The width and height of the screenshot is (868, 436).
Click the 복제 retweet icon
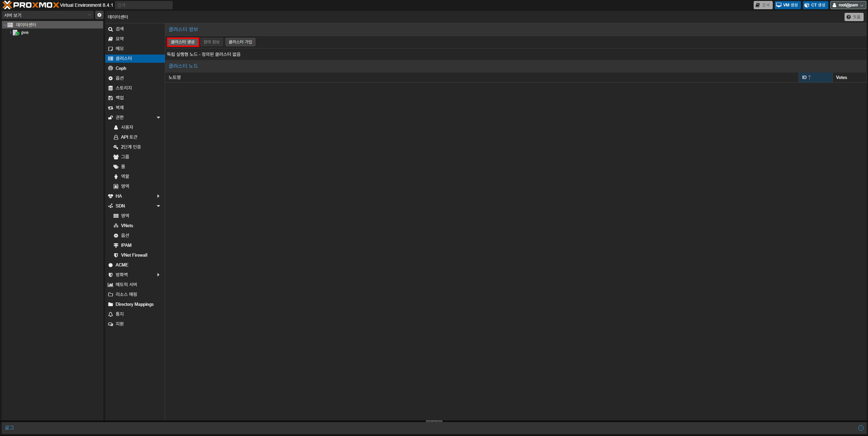coord(110,108)
